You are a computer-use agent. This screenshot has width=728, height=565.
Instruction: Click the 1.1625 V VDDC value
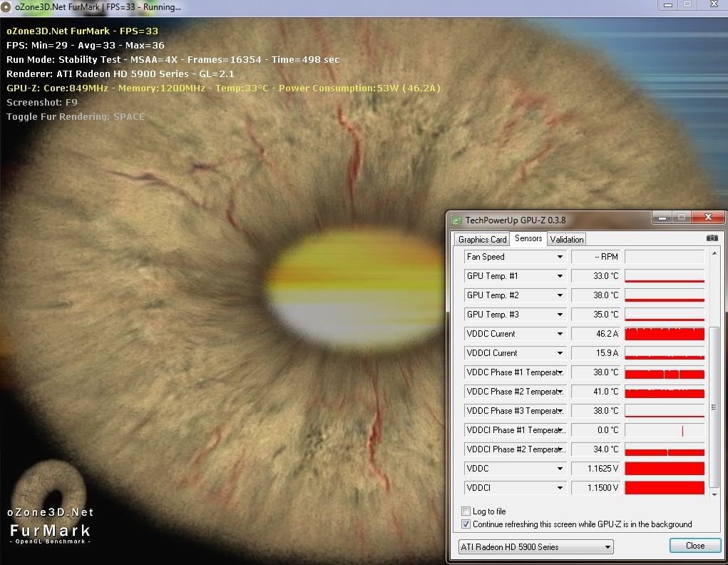tap(596, 469)
